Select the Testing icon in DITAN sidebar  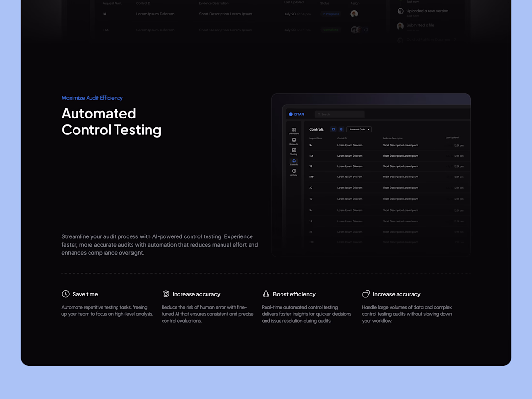click(294, 150)
